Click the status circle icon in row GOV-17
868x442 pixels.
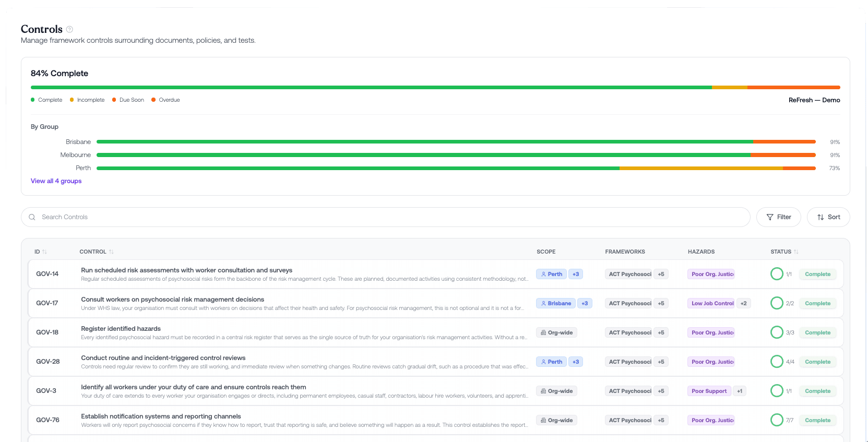click(x=777, y=303)
